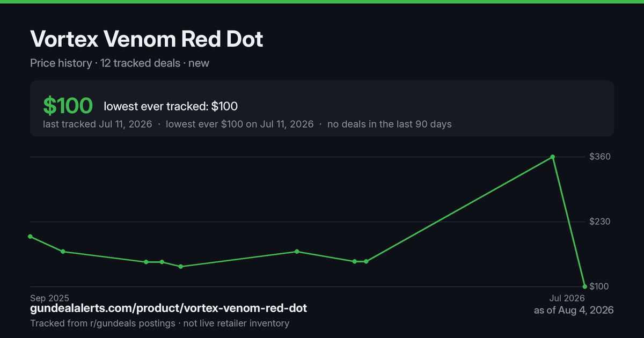Click the second data point on the line

63,252
